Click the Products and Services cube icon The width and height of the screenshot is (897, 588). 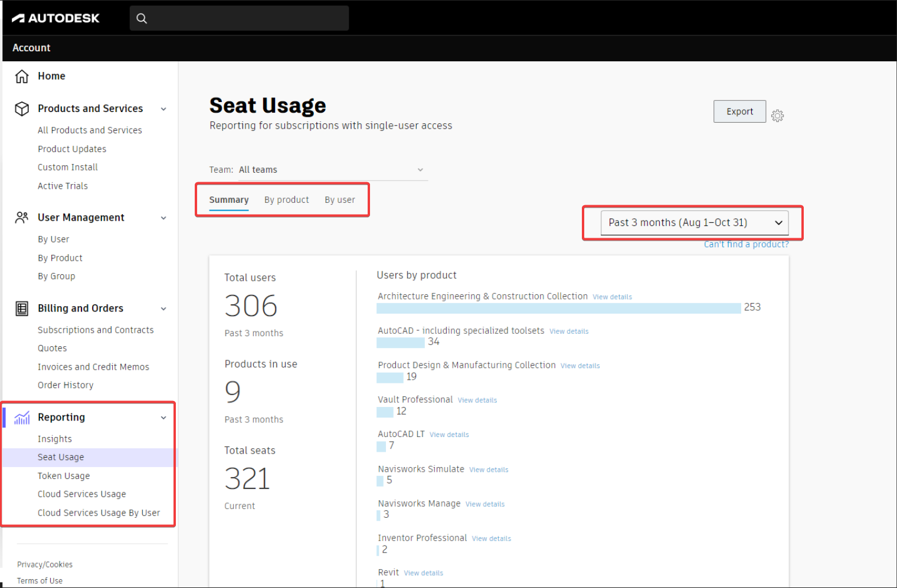(x=22, y=109)
